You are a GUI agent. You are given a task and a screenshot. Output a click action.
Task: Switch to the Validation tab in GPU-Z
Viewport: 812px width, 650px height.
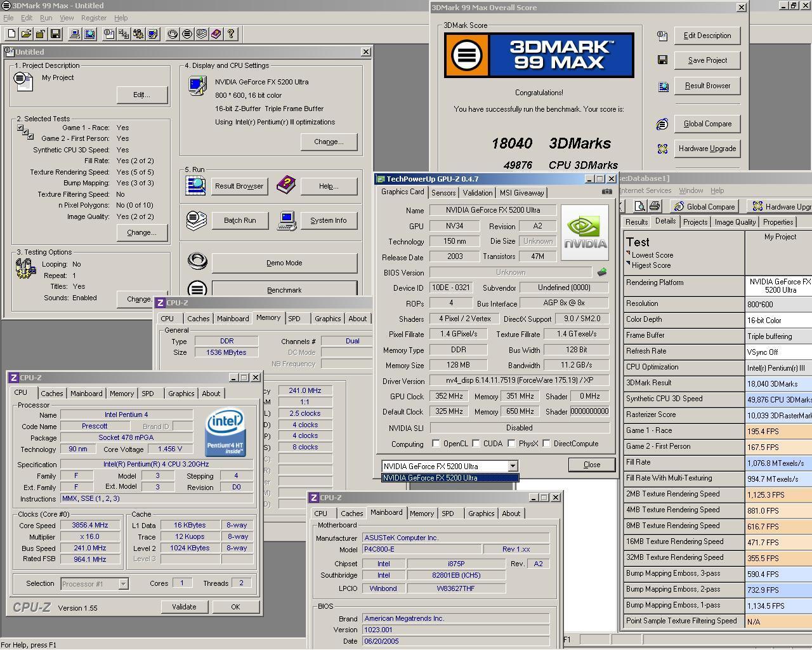tap(477, 193)
